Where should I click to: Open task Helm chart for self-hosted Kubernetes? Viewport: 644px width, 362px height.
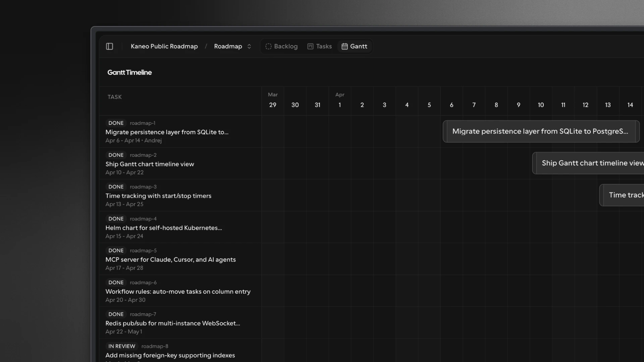pyautogui.click(x=164, y=228)
